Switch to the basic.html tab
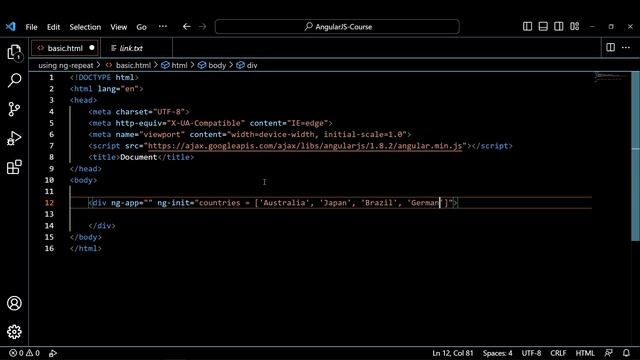This screenshot has height=360, width=640. tap(64, 48)
